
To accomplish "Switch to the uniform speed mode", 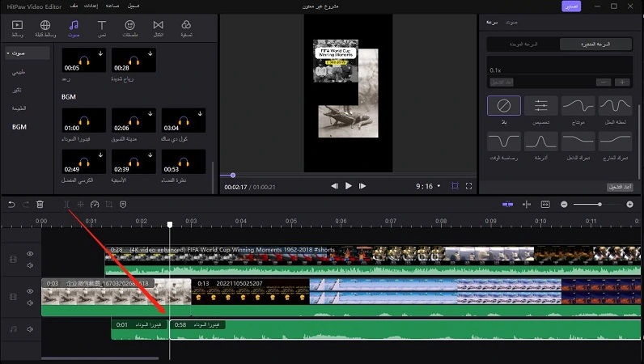I will [523, 44].
